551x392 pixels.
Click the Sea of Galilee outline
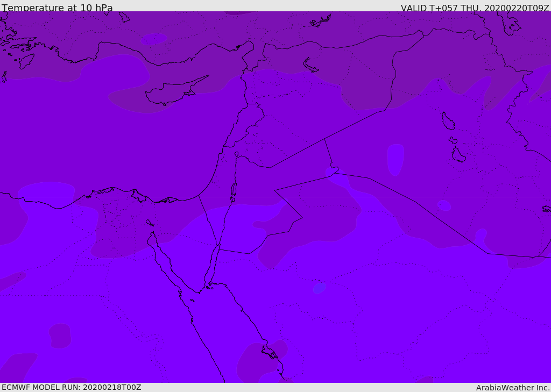(237, 154)
